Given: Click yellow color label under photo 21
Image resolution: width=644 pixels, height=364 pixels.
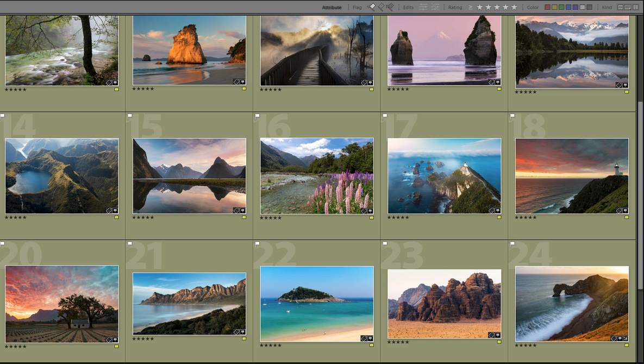Looking at the screenshot, I should point(244,338).
